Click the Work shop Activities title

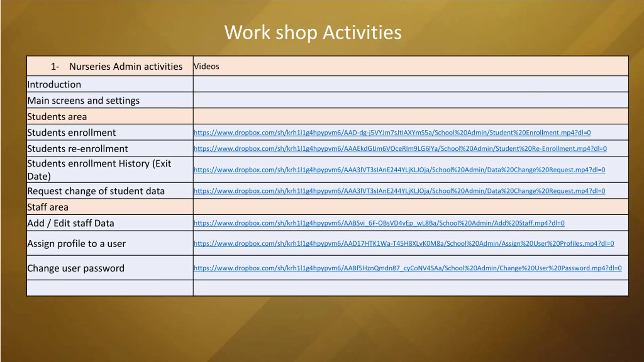313,32
